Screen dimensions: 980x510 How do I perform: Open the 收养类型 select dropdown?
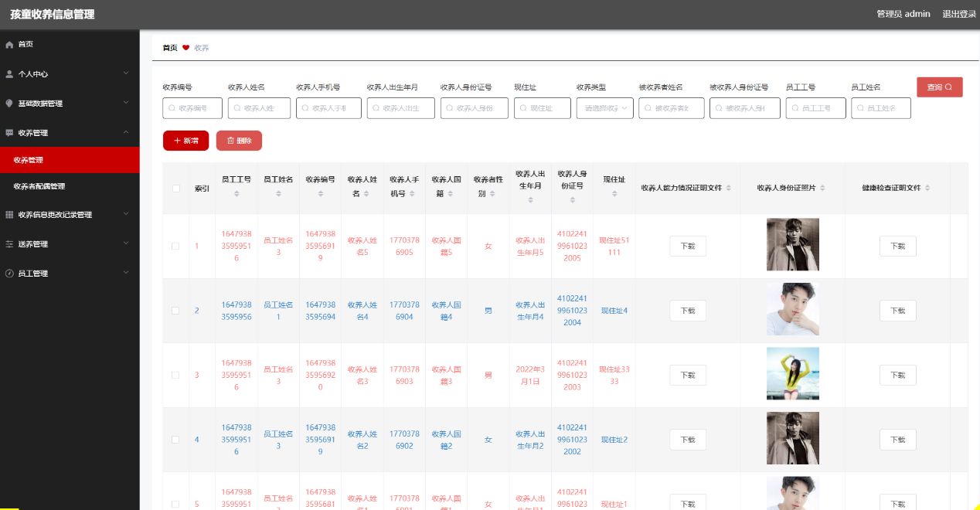pyautogui.click(x=604, y=108)
